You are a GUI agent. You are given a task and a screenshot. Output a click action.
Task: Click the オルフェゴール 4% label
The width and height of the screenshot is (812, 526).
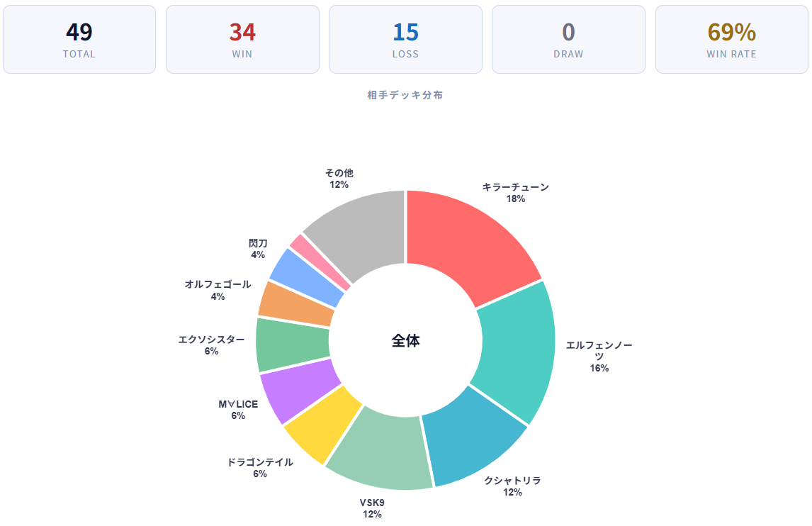coord(218,290)
